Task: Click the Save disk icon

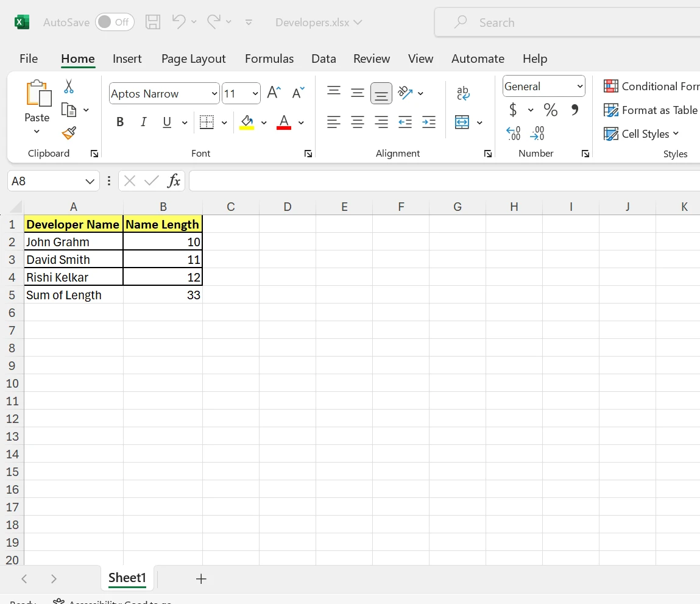Action: click(x=153, y=23)
